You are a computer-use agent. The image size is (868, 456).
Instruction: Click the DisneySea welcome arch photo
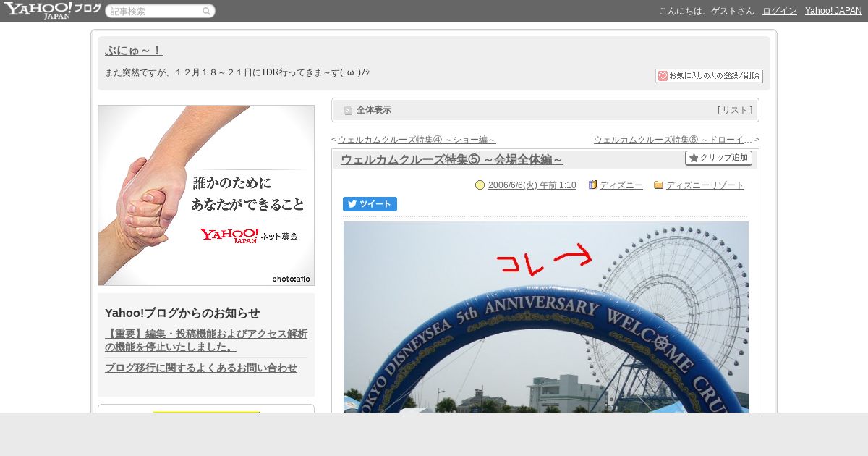point(546,317)
